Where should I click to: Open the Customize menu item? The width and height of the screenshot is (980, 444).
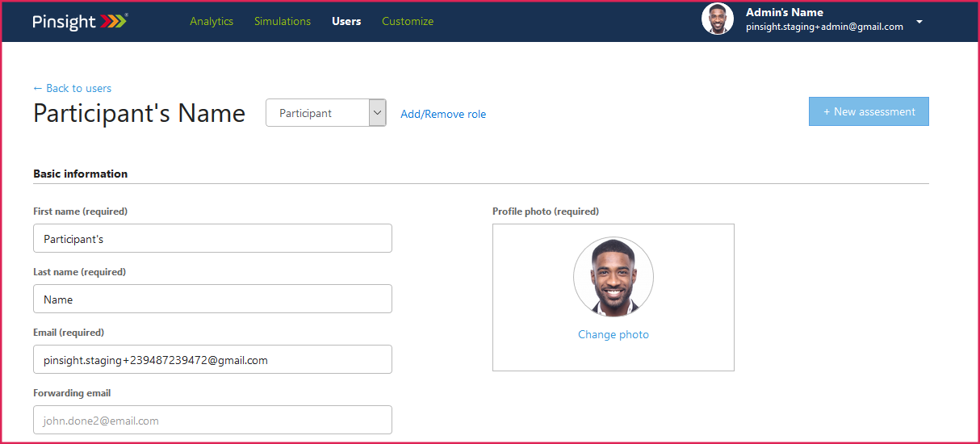(408, 22)
